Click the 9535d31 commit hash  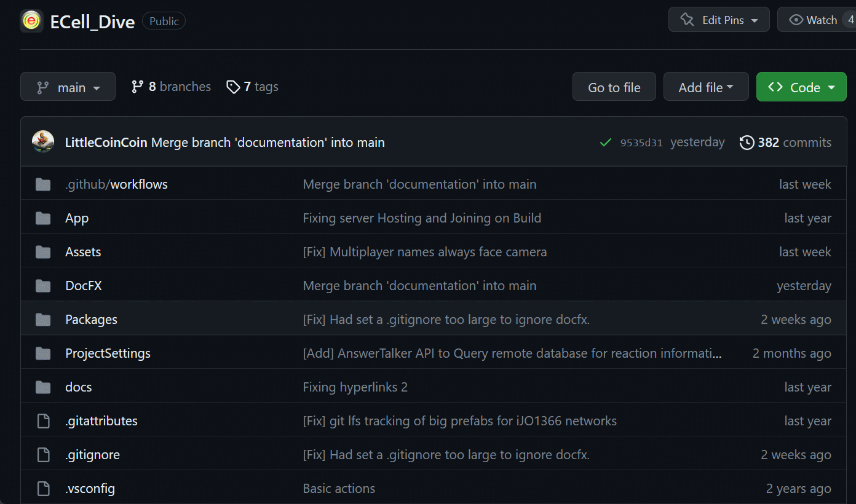641,142
